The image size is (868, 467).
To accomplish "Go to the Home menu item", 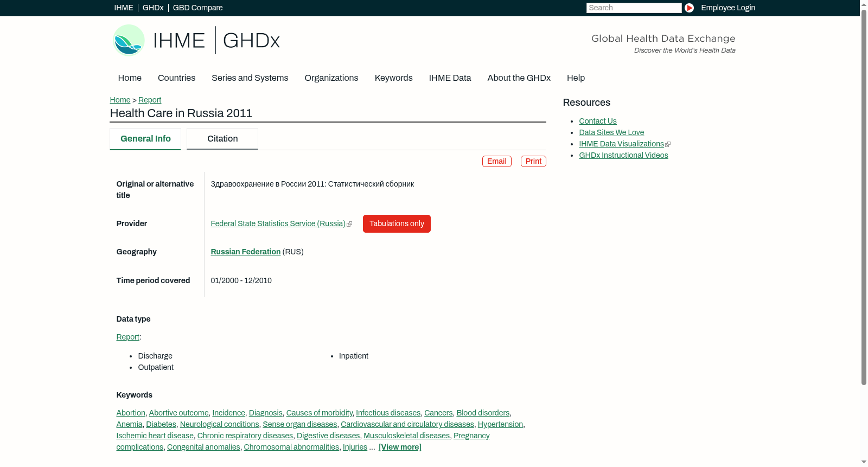I will (130, 78).
